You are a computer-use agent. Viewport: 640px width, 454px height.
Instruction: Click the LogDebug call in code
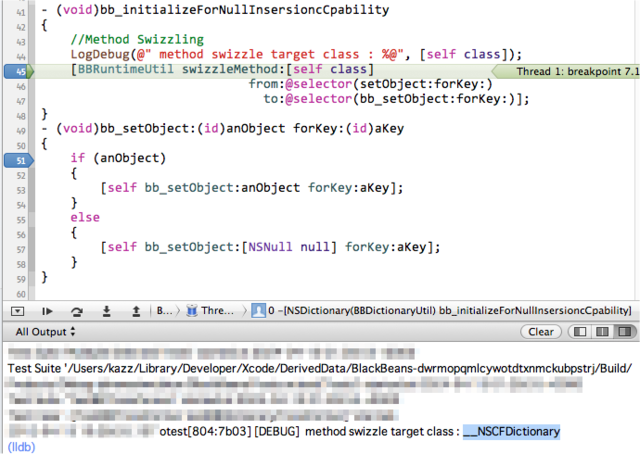click(100, 54)
